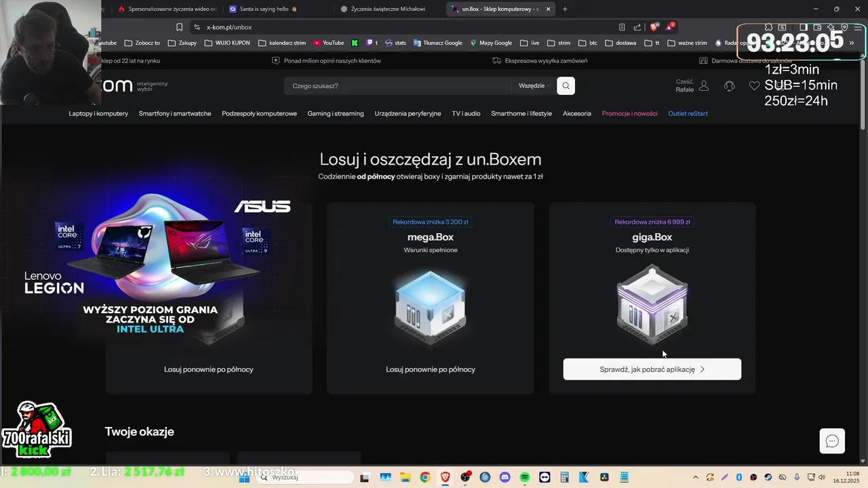Screen dimensions: 868x488
Task: Show hidden tray icons chevron
Action: 696,477
